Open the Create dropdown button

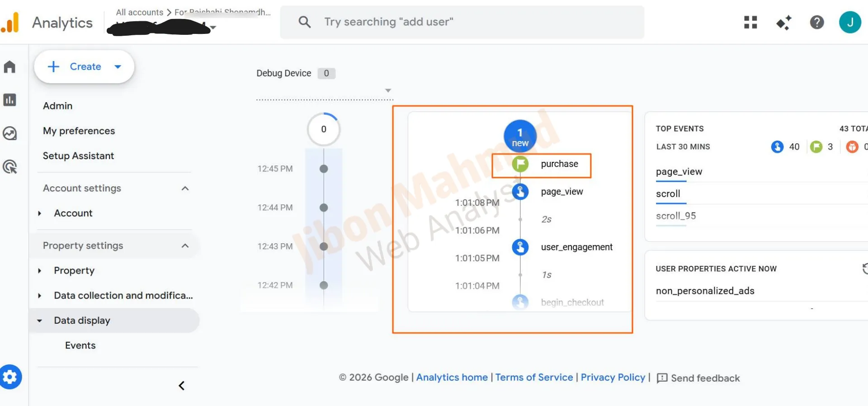click(84, 67)
